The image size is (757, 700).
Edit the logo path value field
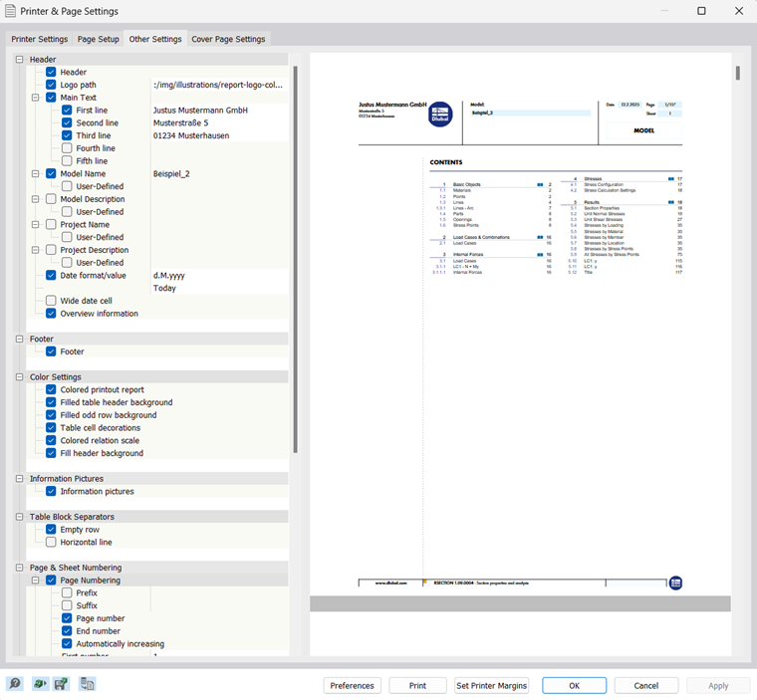pos(219,85)
